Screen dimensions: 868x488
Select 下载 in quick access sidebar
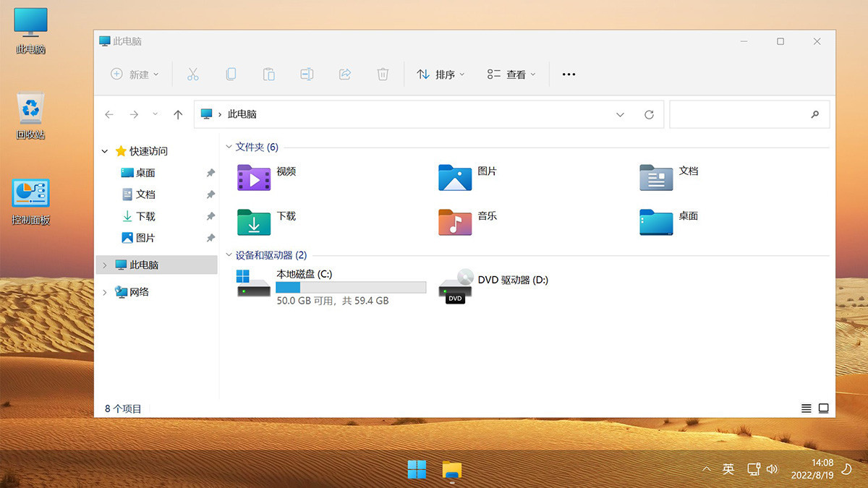[145, 216]
